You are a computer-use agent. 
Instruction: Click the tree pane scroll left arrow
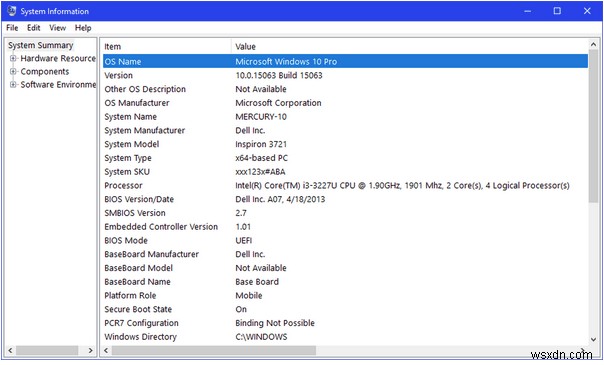click(x=10, y=351)
